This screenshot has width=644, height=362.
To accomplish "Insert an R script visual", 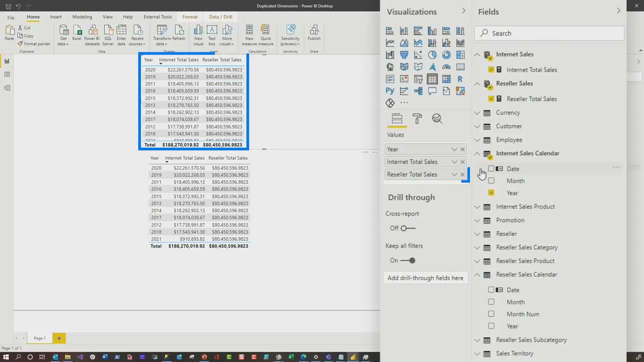I will click(x=461, y=79).
